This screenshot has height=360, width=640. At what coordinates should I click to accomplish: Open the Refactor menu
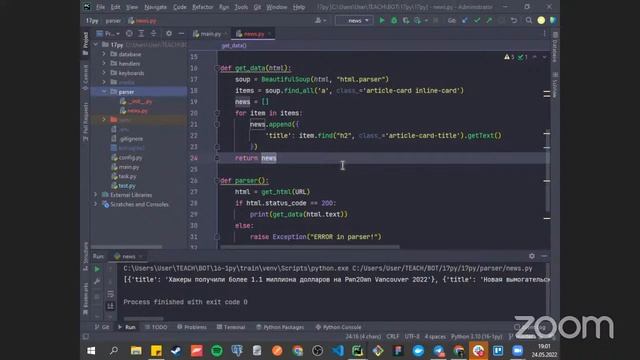coord(202,7)
